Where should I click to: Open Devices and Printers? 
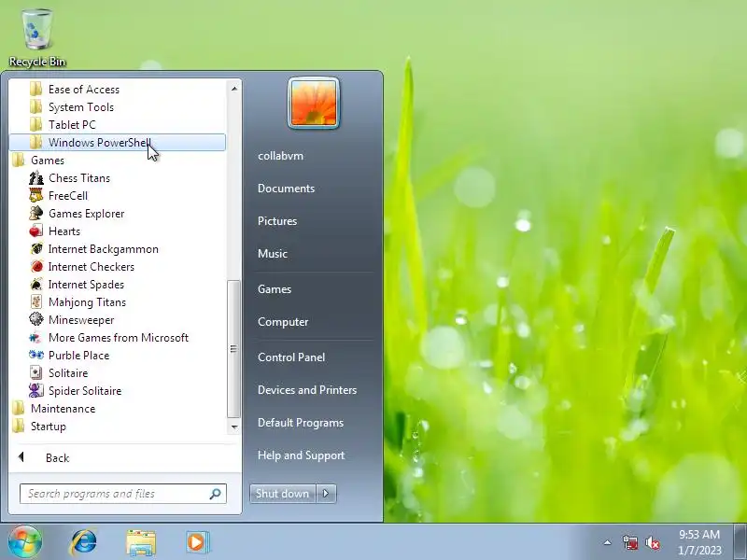(x=307, y=390)
